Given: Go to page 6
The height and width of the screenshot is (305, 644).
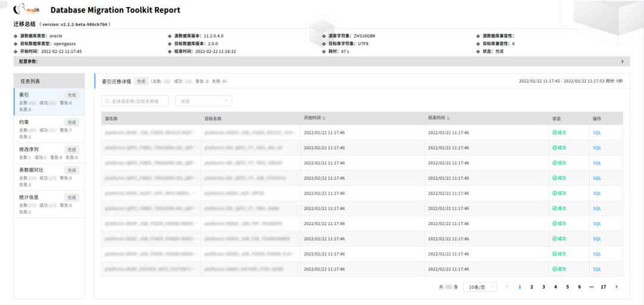Looking at the screenshot, I should [579, 287].
